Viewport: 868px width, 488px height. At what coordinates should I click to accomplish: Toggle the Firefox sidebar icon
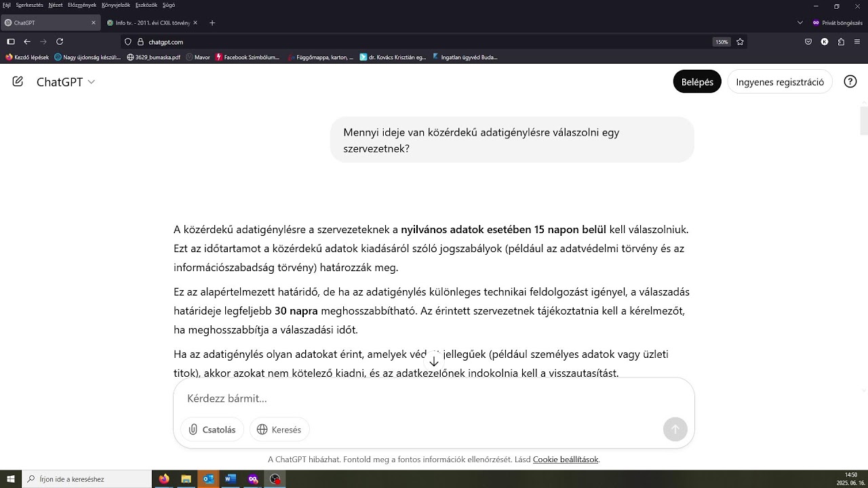10,41
